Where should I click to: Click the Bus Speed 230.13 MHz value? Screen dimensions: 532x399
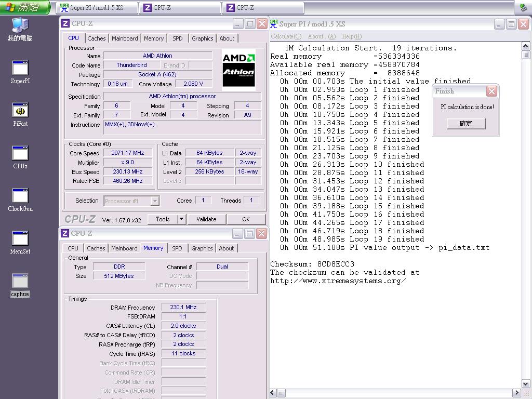(128, 171)
